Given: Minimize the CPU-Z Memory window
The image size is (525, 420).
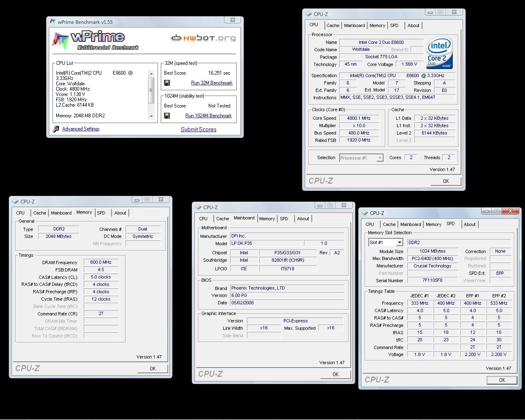Looking at the screenshot, I should [137, 199].
